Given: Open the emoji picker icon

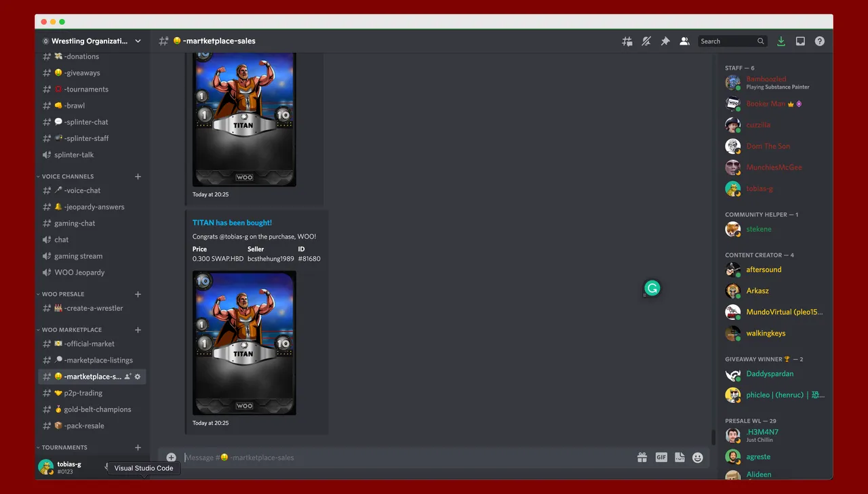Looking at the screenshot, I should pyautogui.click(x=698, y=457).
